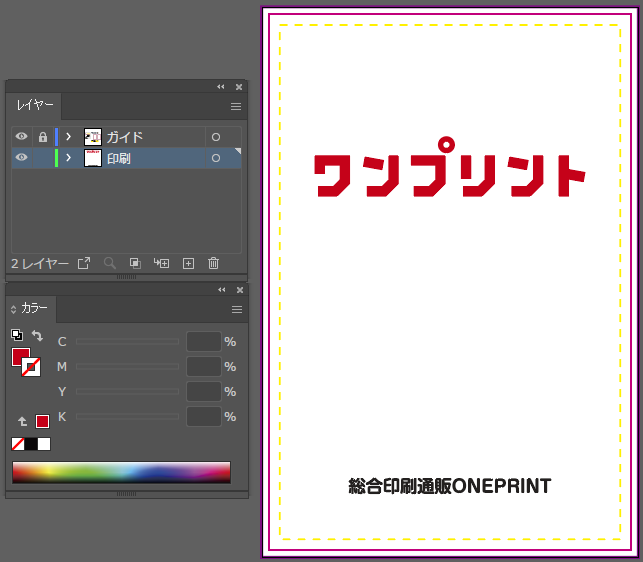Hide the ガイド layer using its eye icon

(x=21, y=137)
